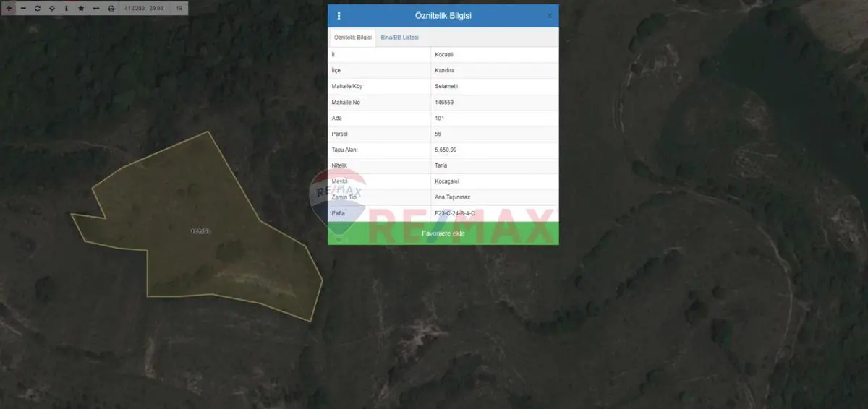Click the Favorilere ekle button
Image resolution: width=868 pixels, height=409 pixels.
click(x=443, y=233)
